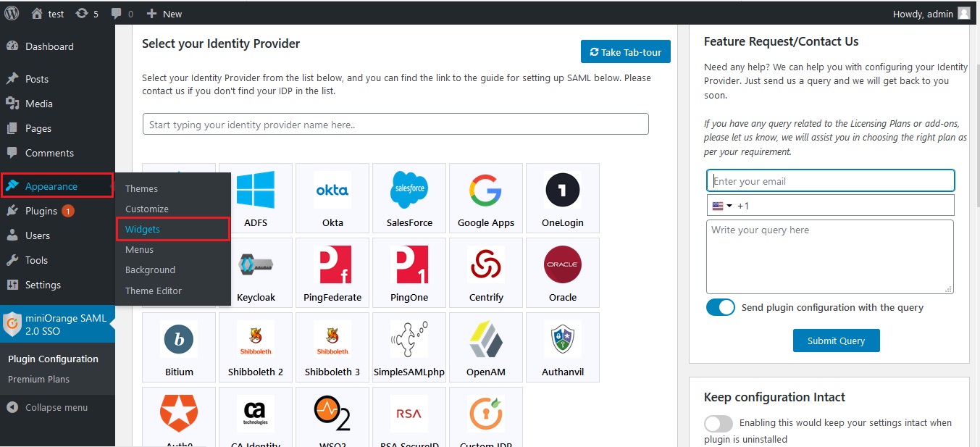The width and height of the screenshot is (980, 447).
Task: Open the Appearance menu
Action: 57,186
